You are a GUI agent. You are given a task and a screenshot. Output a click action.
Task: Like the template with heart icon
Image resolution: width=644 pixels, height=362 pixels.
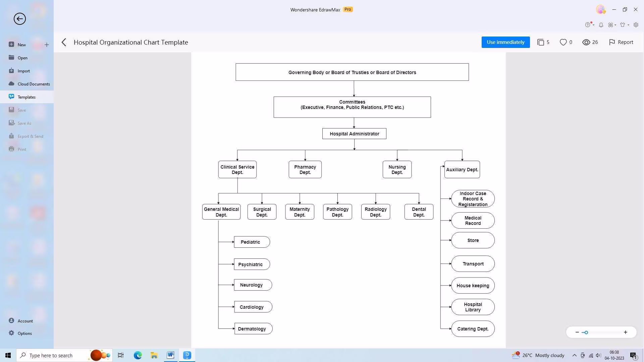pyautogui.click(x=563, y=42)
